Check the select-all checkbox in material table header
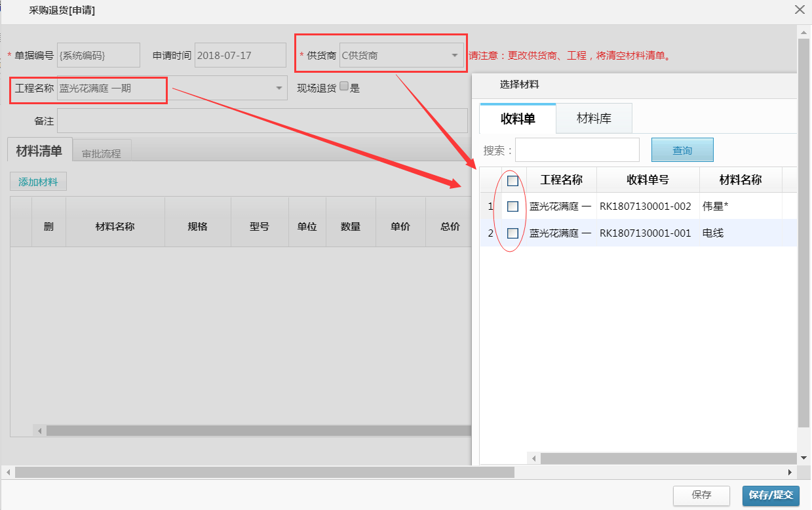The width and height of the screenshot is (812, 510). (513, 181)
